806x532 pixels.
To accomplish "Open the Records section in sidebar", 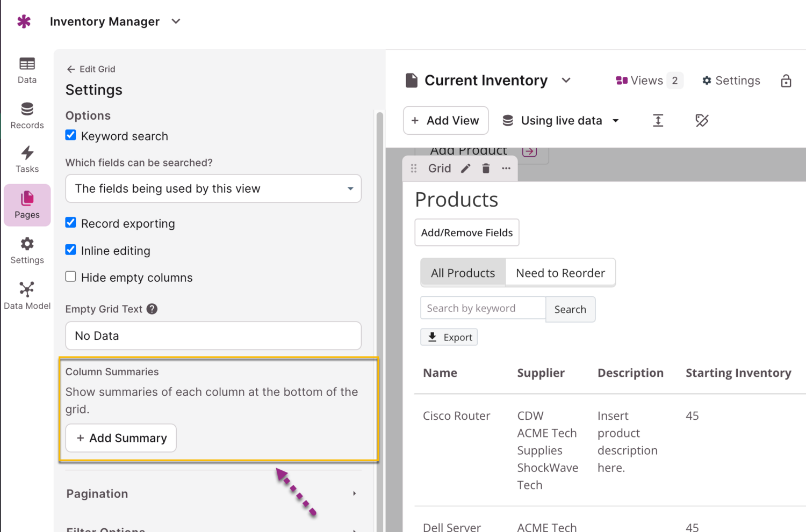I will [x=27, y=115].
